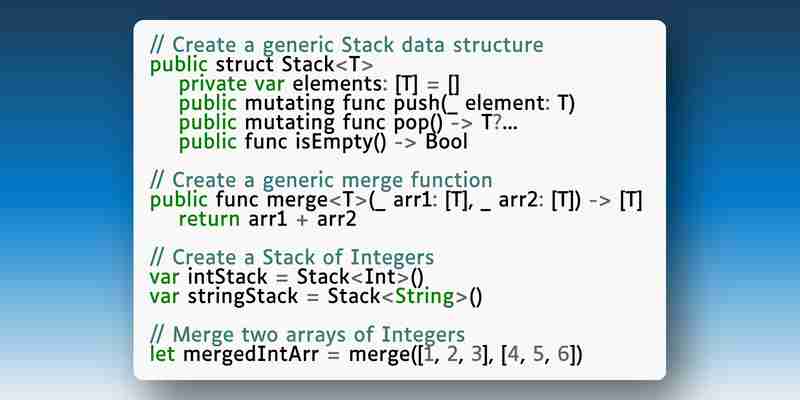The width and height of the screenshot is (800, 400).
Task: Click the generic merge function comment
Action: (x=321, y=181)
